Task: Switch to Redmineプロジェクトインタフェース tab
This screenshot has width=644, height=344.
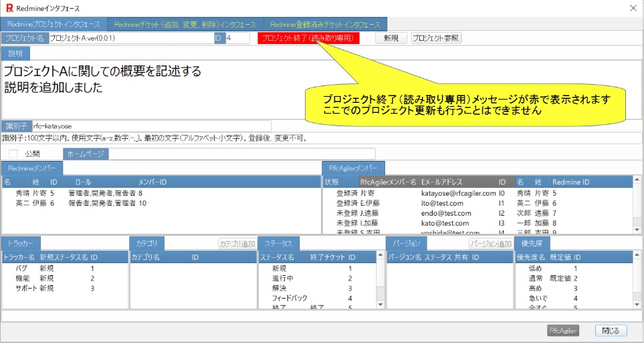Action: [53, 24]
